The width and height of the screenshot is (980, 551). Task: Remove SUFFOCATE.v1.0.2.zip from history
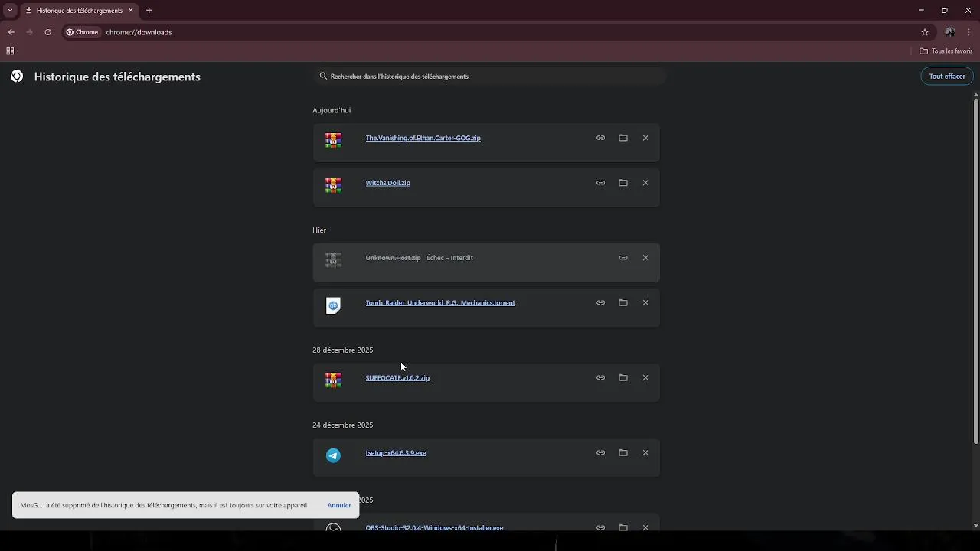tap(645, 377)
